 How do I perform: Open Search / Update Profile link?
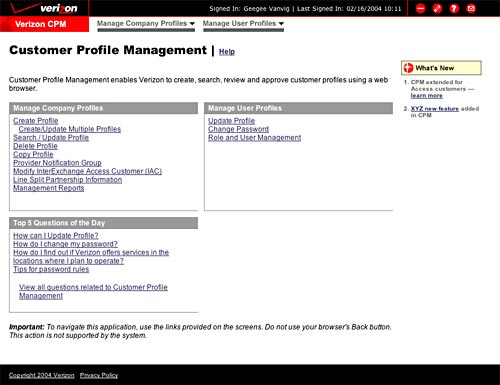tap(51, 138)
